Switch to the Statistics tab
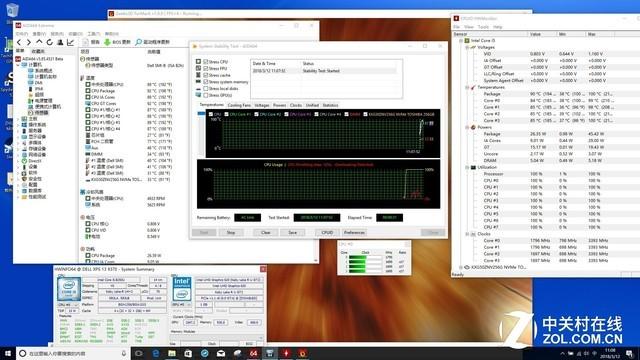640x360 pixels. (x=330, y=105)
